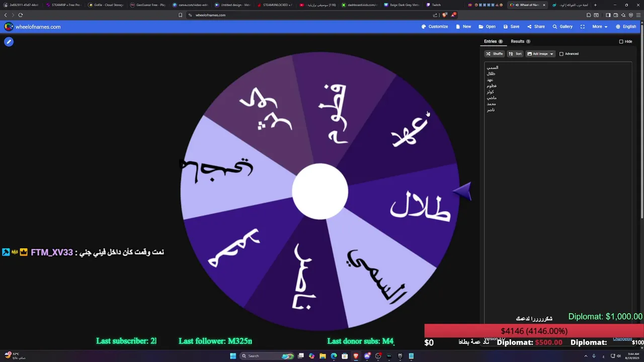Open File Explorer from the taskbar
This screenshot has width=644, height=362.
tap(323, 356)
